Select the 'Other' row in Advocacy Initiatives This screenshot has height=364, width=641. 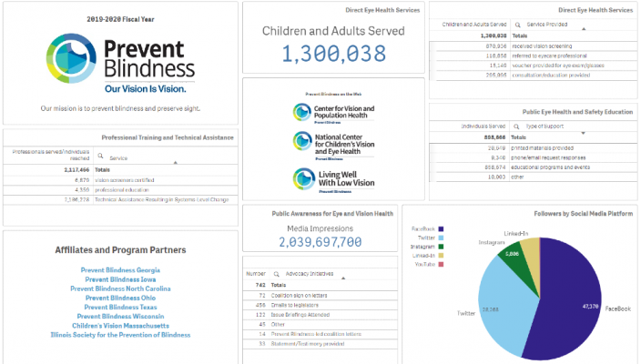pyautogui.click(x=320, y=324)
